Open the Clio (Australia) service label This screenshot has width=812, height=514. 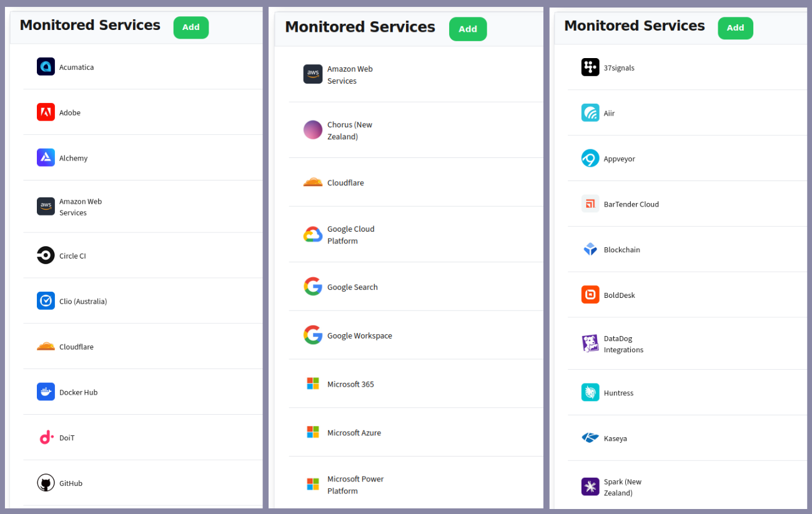point(83,302)
